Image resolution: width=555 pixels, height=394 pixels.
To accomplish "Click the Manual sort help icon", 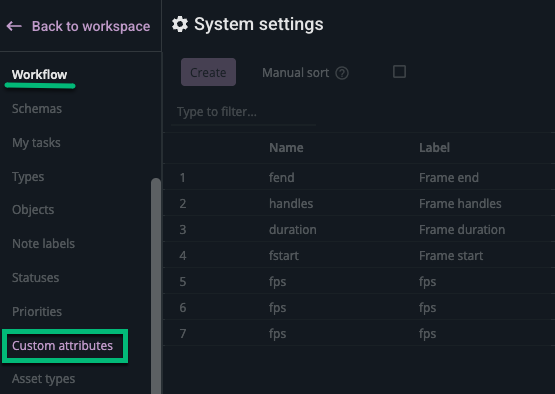I will [x=342, y=73].
